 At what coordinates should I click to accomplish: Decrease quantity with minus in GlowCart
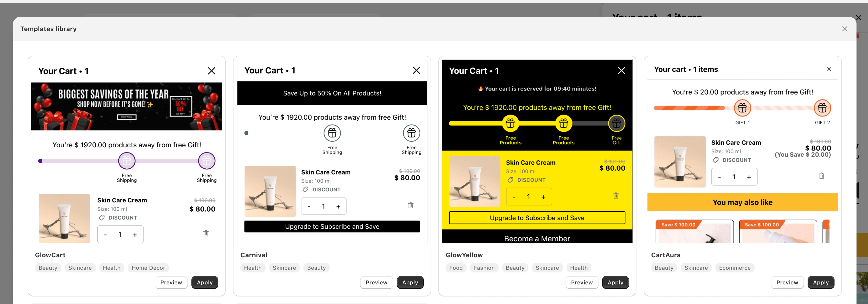[105, 235]
